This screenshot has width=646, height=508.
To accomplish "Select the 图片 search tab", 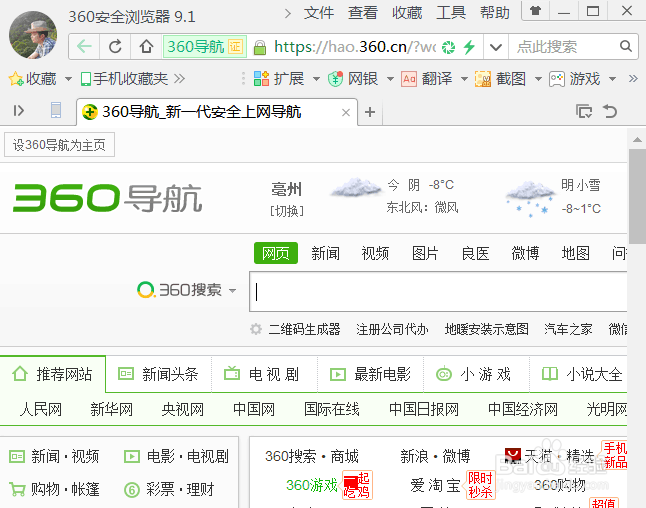I will 425,253.
